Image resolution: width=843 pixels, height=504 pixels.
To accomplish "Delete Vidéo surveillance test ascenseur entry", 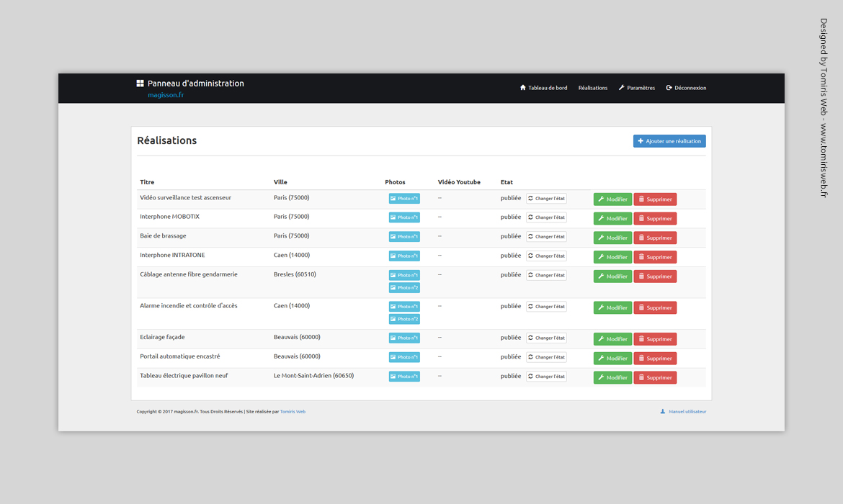I will [x=655, y=199].
